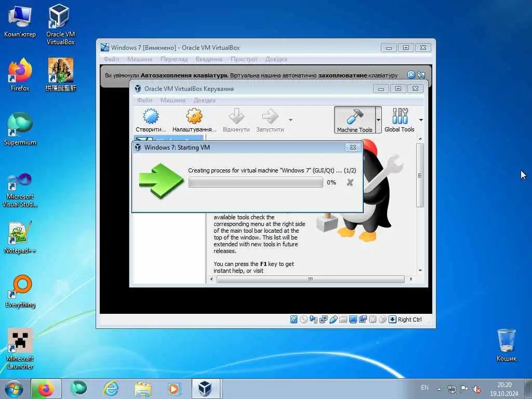The image size is (532, 399).
Task: Open the Notepad++ desktop shortcut
Action: coord(20,237)
